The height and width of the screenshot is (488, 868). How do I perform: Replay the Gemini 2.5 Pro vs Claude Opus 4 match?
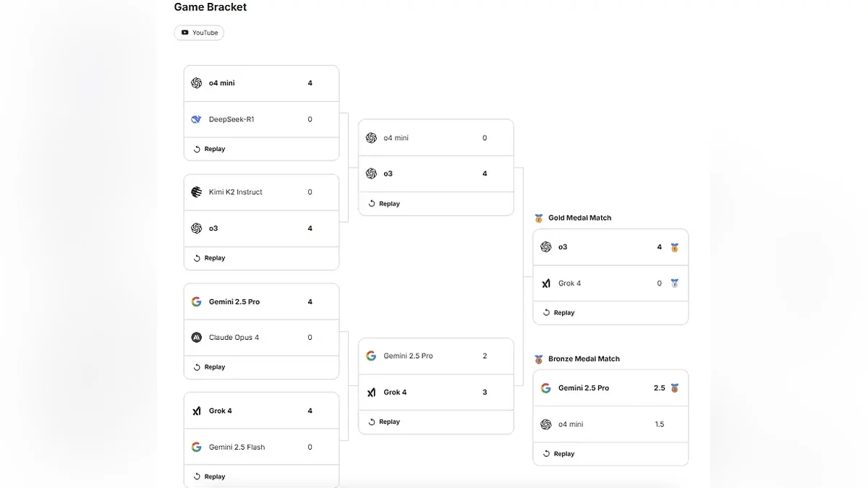[x=210, y=367]
